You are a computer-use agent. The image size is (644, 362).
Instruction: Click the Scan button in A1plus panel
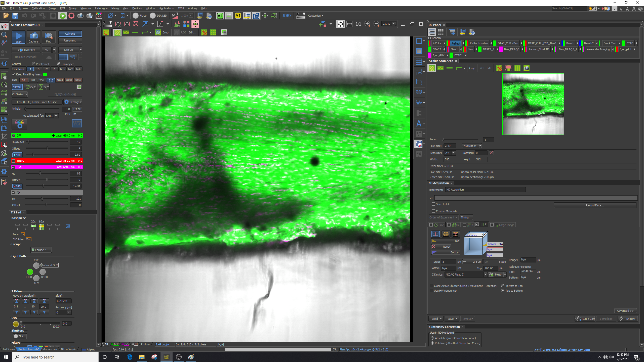click(x=19, y=37)
